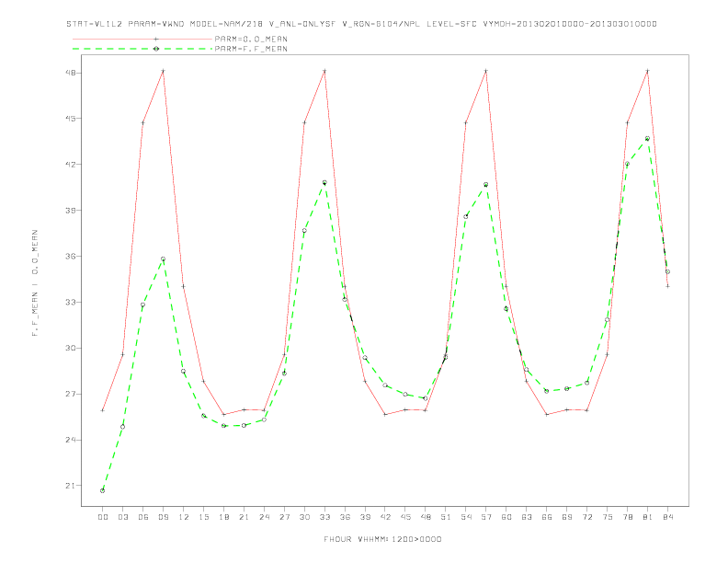Click the PARM=F.F_MEAN legend label
This screenshot has height=563, width=728.
pos(251,49)
